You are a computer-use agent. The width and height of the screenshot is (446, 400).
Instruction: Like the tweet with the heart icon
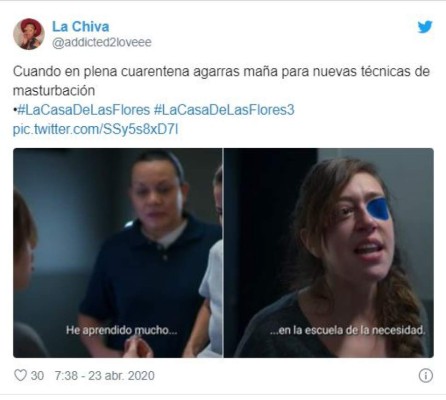click(x=20, y=375)
